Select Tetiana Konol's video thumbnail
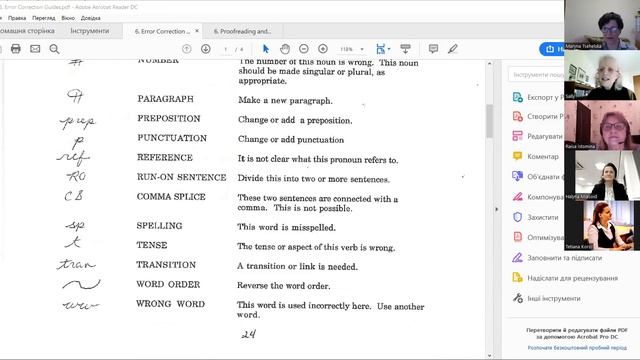This screenshot has width=640, height=360. click(602, 225)
